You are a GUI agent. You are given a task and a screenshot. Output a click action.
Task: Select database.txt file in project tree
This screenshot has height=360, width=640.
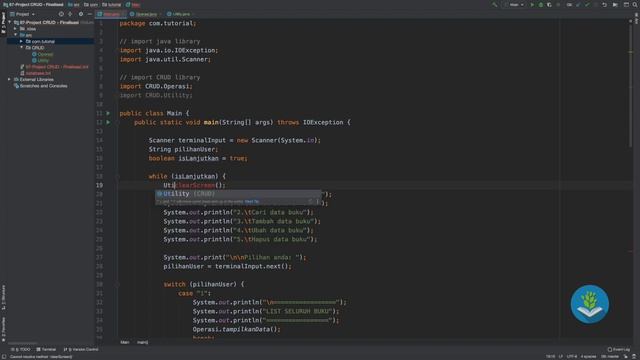pyautogui.click(x=36, y=73)
